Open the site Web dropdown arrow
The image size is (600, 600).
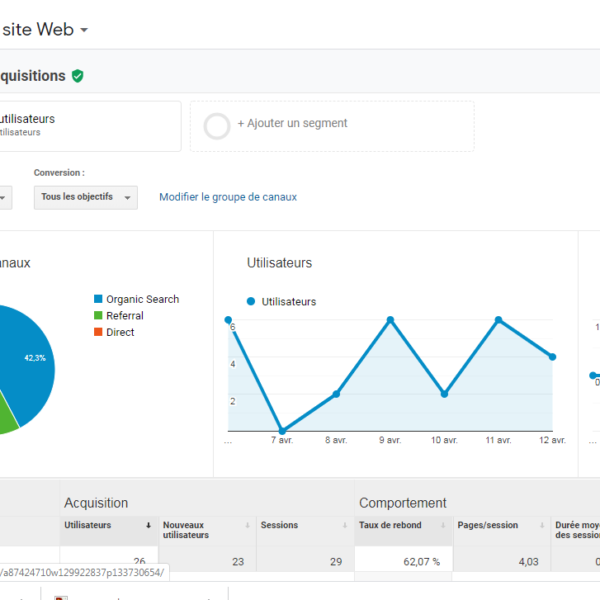pyautogui.click(x=84, y=30)
